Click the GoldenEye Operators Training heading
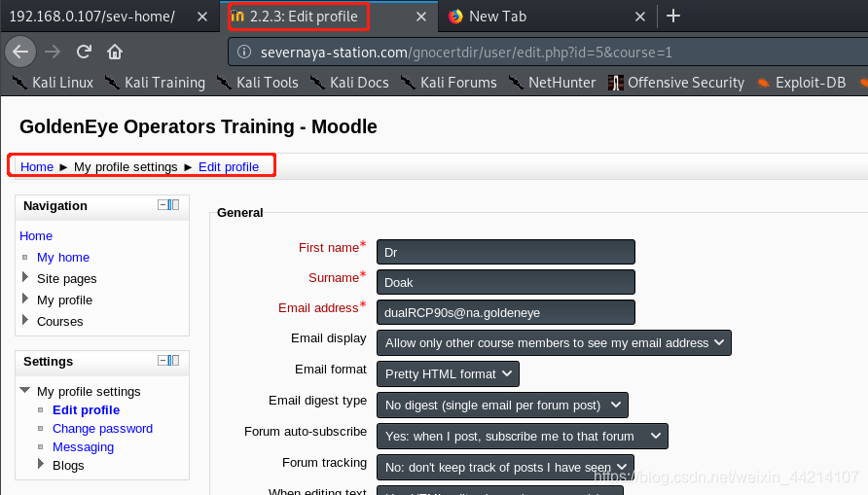This screenshot has width=868, height=495. 199,126
